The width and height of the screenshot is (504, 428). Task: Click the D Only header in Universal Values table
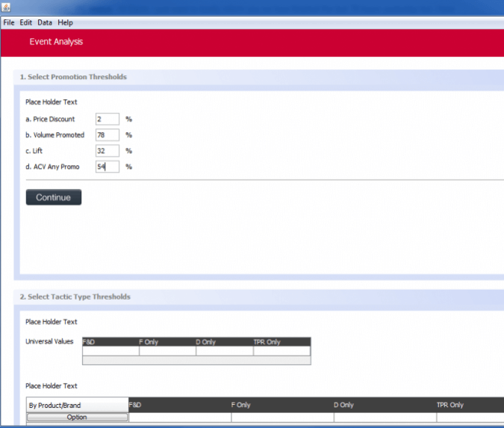(x=224, y=342)
